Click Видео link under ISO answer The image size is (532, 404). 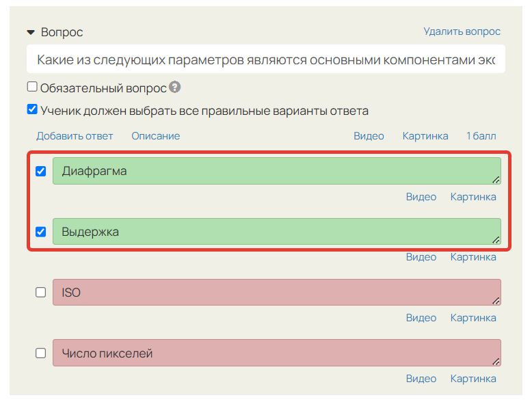tap(421, 318)
